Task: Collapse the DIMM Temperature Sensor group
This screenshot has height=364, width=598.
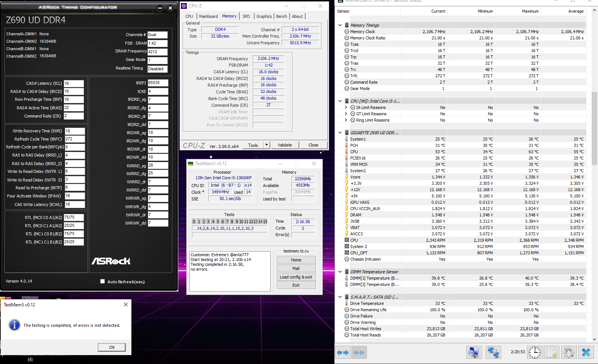Action: point(340,272)
